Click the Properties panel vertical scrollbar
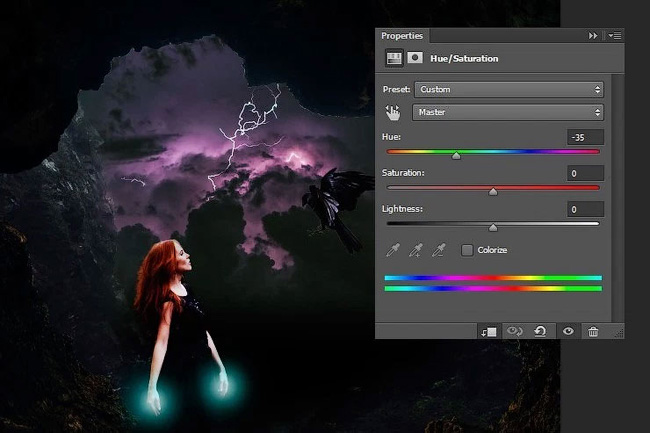 coord(618,198)
